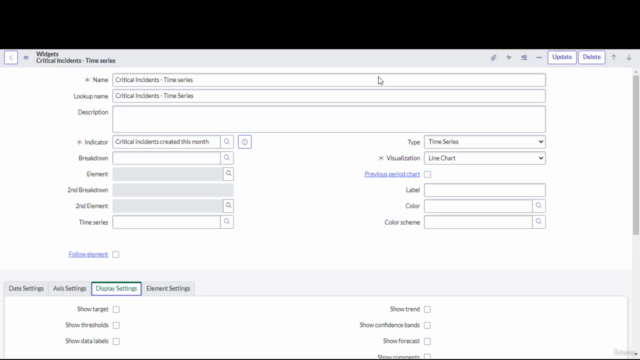The height and width of the screenshot is (360, 640).
Task: Switch to Date Settings tab
Action: pyautogui.click(x=26, y=289)
